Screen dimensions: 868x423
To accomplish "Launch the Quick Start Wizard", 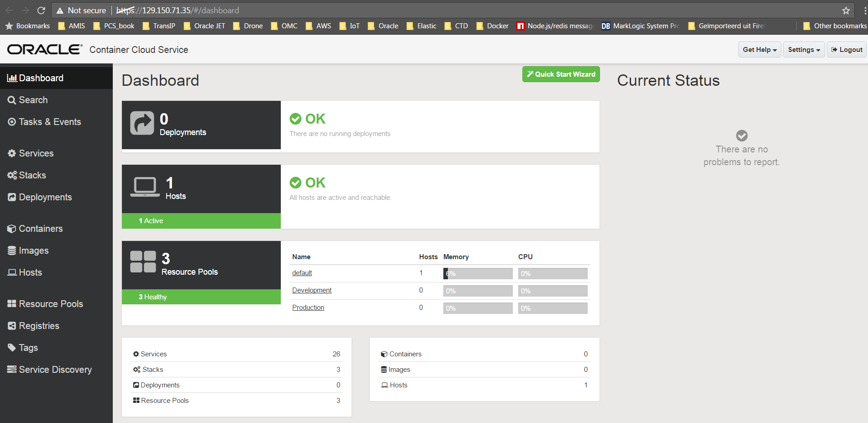I will coord(561,74).
